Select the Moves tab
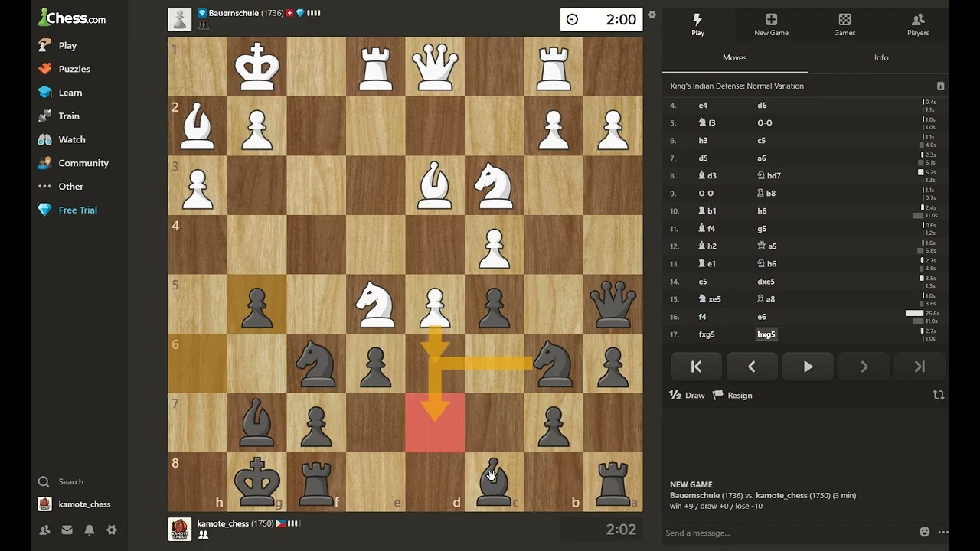This screenshot has width=980, height=551. pos(734,57)
